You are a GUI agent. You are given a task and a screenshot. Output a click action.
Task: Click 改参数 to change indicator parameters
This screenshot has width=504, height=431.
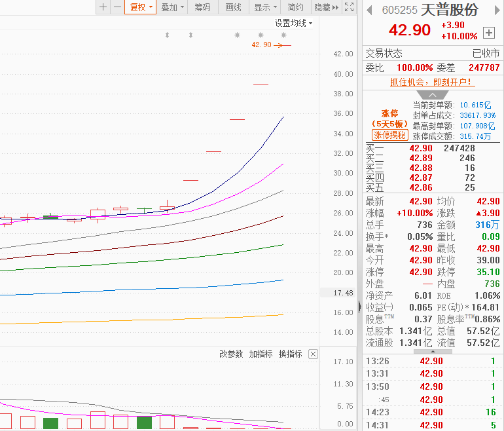click(x=231, y=354)
